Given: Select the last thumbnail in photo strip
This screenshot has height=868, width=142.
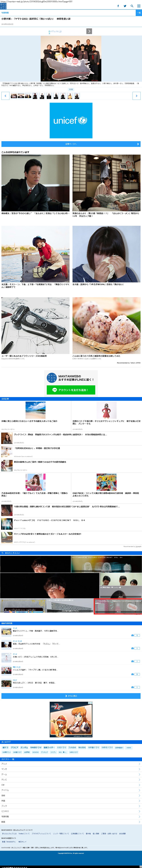Looking at the screenshot, I should 77,96.
